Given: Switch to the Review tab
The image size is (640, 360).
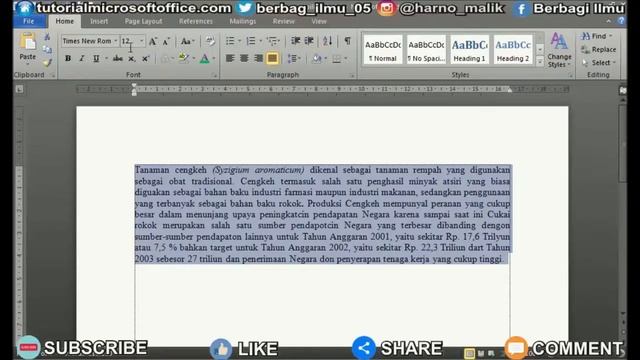Looking at the screenshot, I should pos(284,21).
